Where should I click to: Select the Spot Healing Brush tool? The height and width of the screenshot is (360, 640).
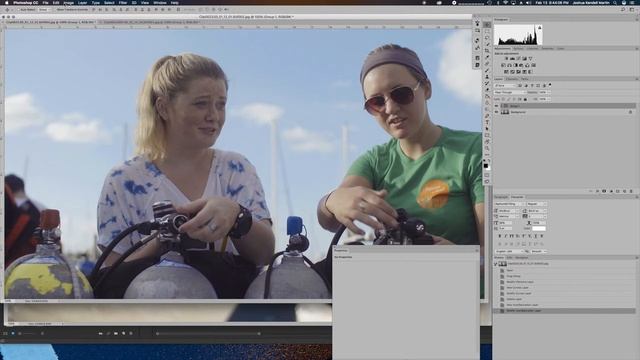[x=487, y=64]
